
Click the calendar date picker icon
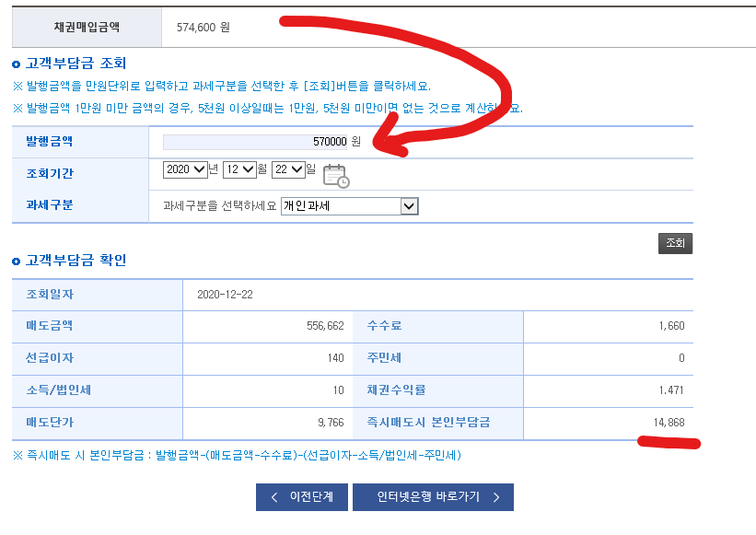point(334,177)
